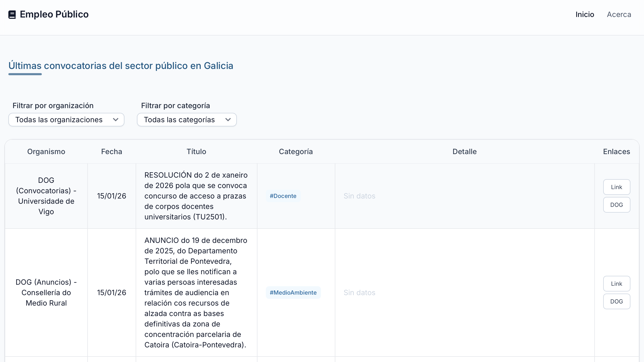
Task: Open DOG button for Medio Rural row
Action: click(x=616, y=301)
